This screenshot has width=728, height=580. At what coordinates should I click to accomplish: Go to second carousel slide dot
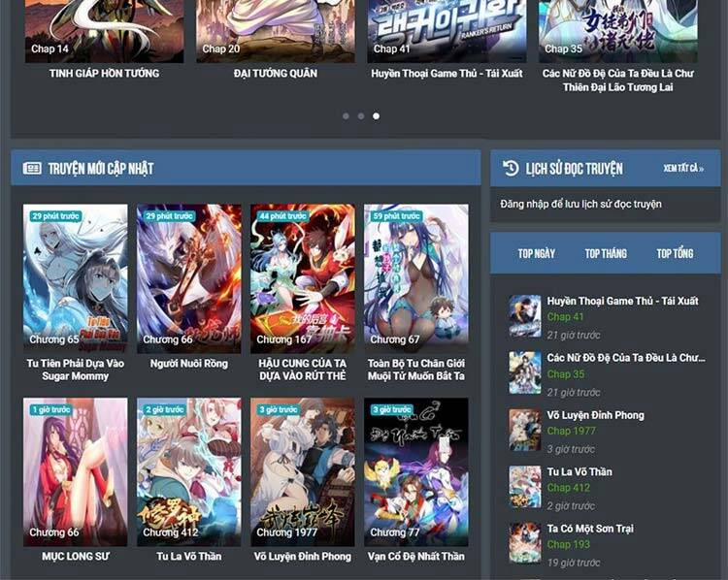(361, 116)
